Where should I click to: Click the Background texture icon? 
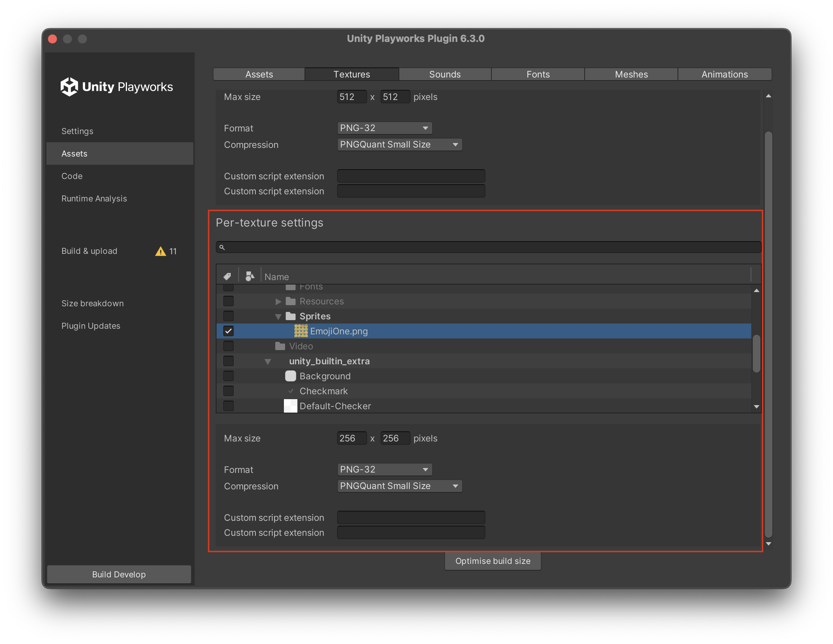coord(291,376)
